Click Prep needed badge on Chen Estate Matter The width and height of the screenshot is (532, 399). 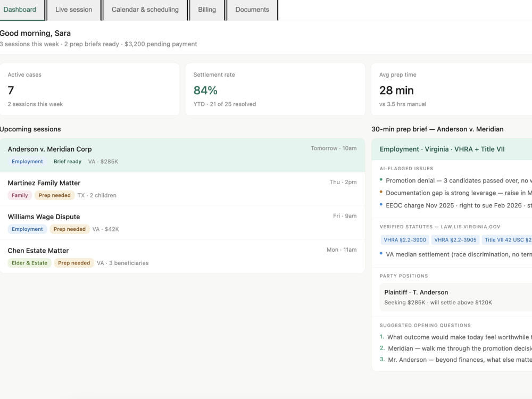tap(74, 263)
